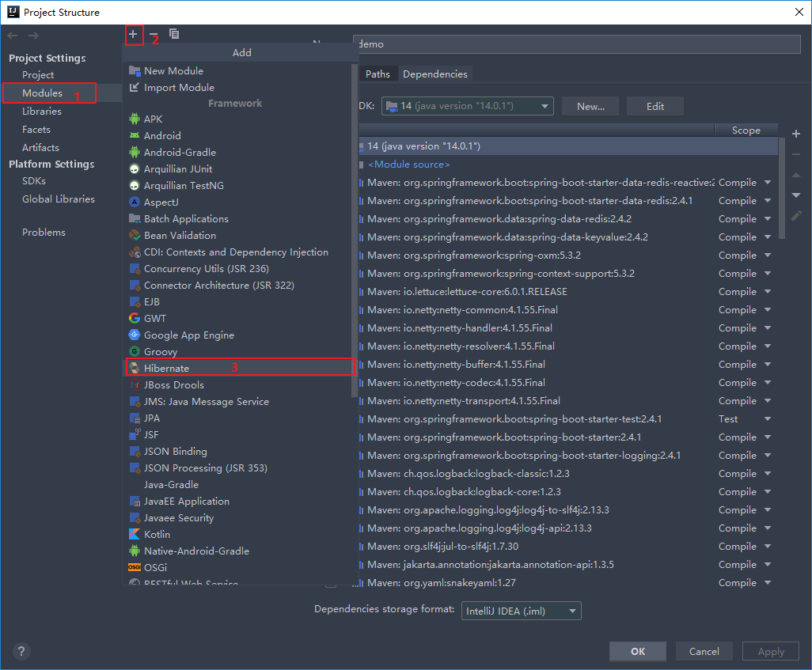This screenshot has height=670, width=812.
Task: Click the New... SDK button
Action: click(590, 106)
